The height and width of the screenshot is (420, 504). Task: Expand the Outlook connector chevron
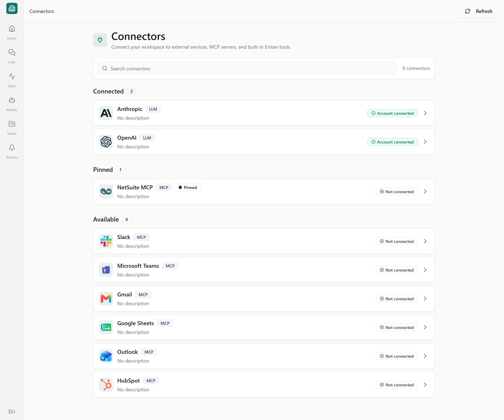425,356
